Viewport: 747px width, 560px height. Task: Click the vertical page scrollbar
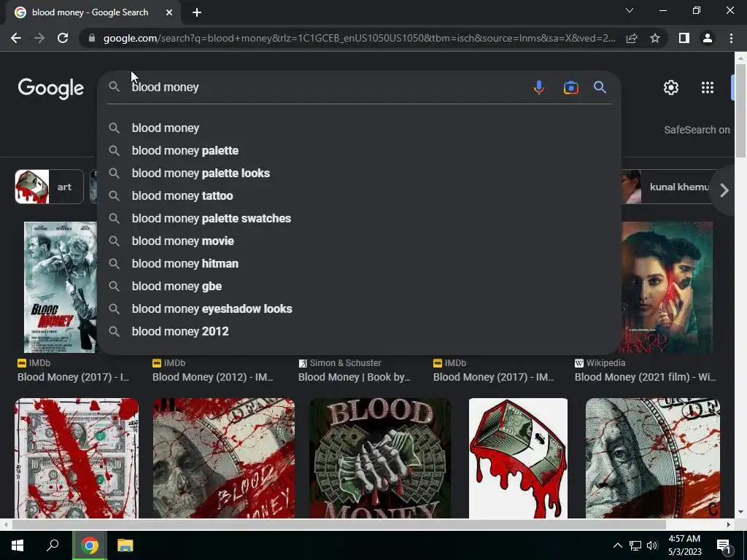740,111
